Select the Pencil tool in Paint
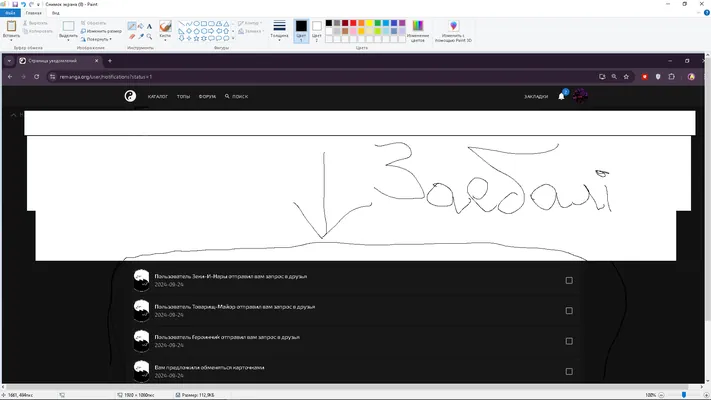This screenshot has width=711, height=400. click(x=132, y=26)
